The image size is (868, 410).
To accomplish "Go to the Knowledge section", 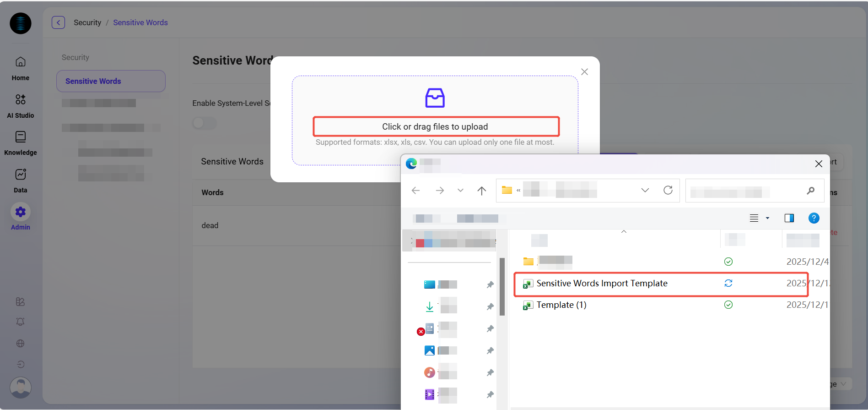I will coord(21,142).
